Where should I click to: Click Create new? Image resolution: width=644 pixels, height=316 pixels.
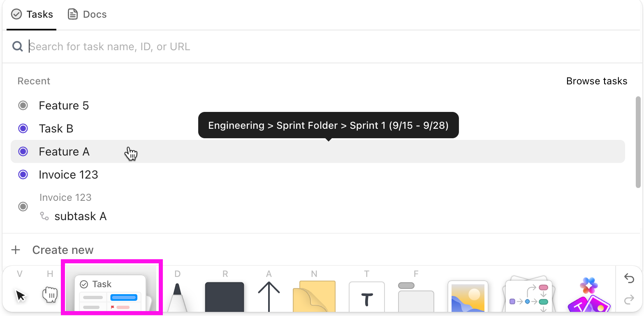click(x=63, y=250)
